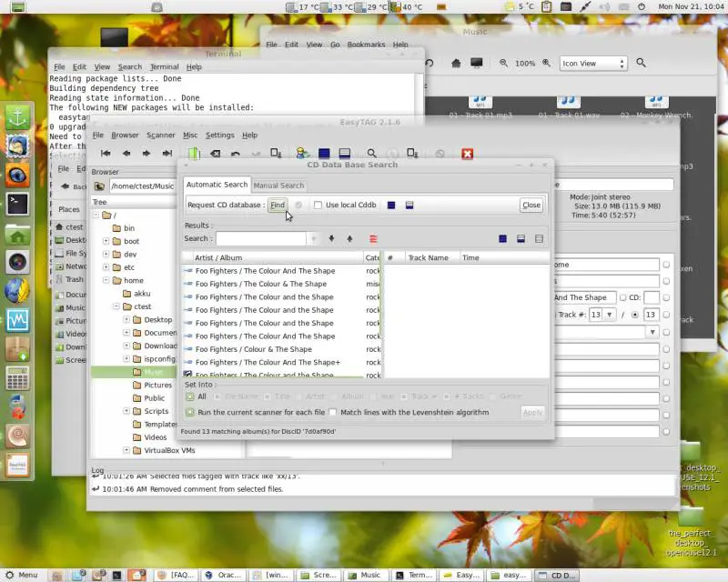Screen dimensions: 728x582
Task: Click the invert lines selection icon in Results row
Action: 521,238
